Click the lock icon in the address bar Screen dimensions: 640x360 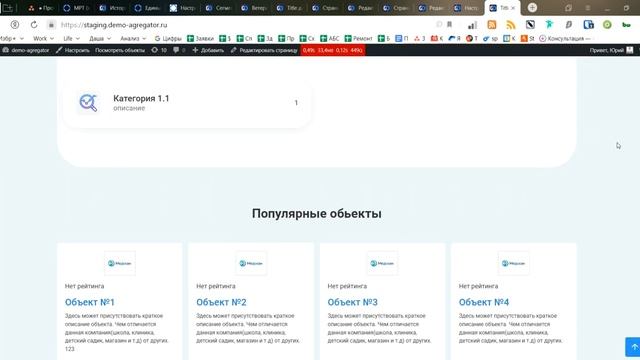point(51,25)
